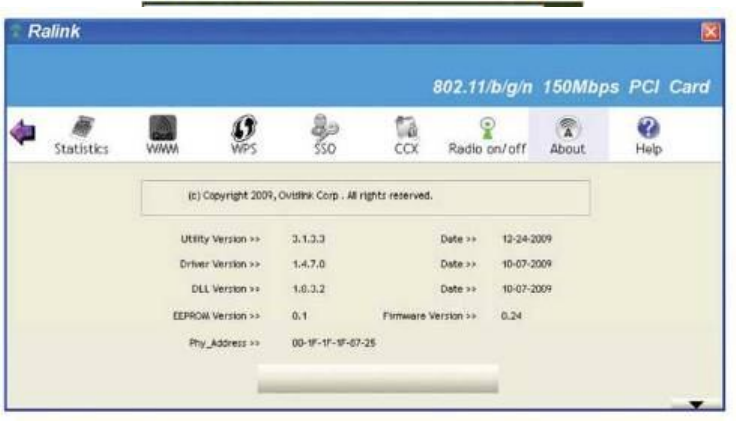
Task: Click the EEPROM Version label
Action: [x=216, y=316]
